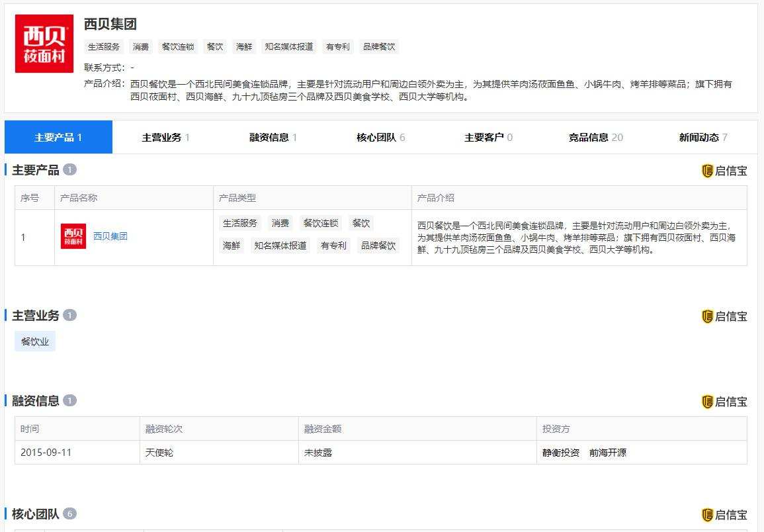Click the 品牌餐饮 tag in the product table
This screenshot has height=532, width=764.
[378, 245]
